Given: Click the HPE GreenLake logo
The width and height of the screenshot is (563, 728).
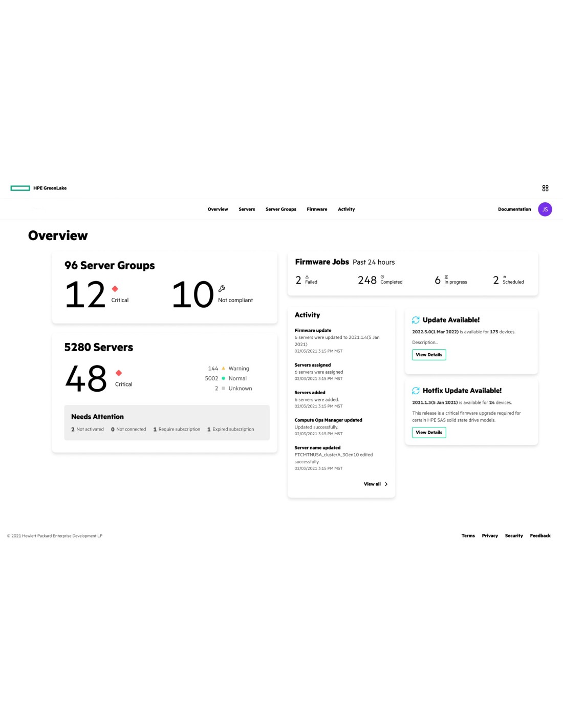Looking at the screenshot, I should (x=39, y=188).
